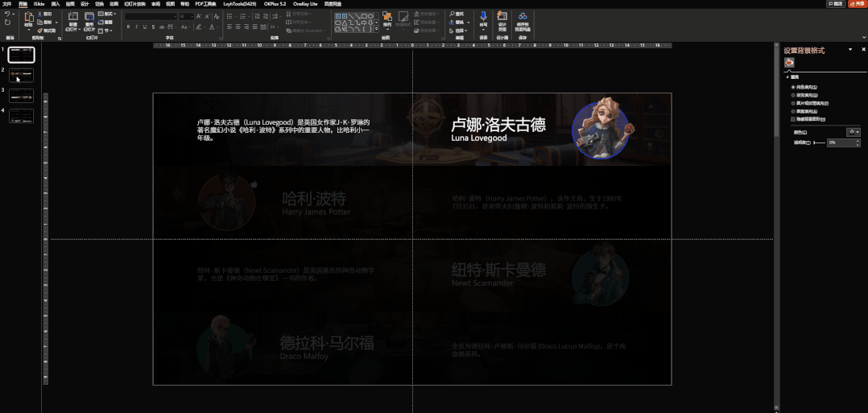Collapse the ribbon chevron
The width and height of the screenshot is (868, 413).
(864, 37)
